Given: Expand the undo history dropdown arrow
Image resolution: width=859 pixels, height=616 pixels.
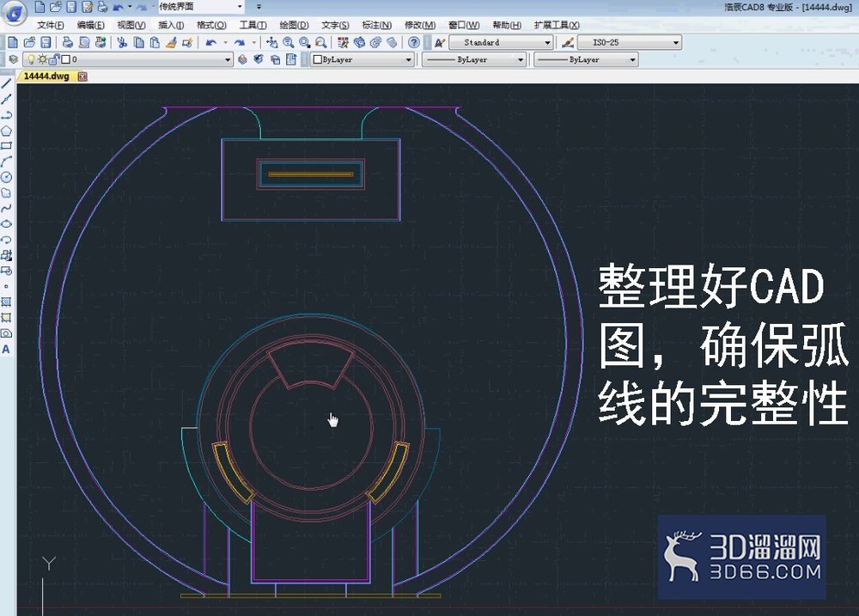Looking at the screenshot, I should pyautogui.click(x=225, y=42).
